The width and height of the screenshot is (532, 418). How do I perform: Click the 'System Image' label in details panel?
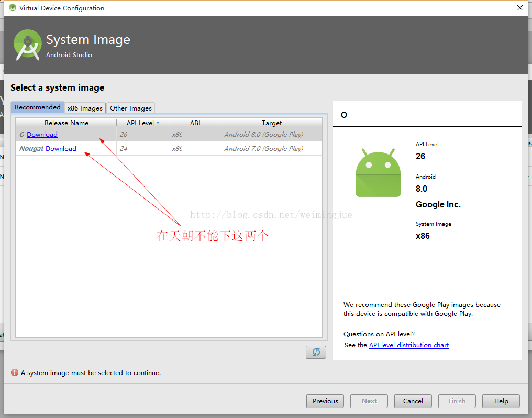pos(433,224)
